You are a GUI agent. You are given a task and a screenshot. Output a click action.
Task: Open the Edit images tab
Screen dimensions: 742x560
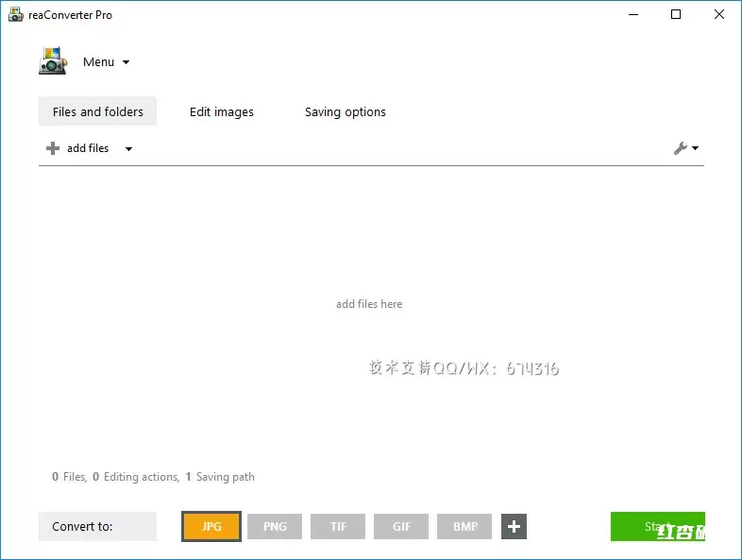coord(222,111)
